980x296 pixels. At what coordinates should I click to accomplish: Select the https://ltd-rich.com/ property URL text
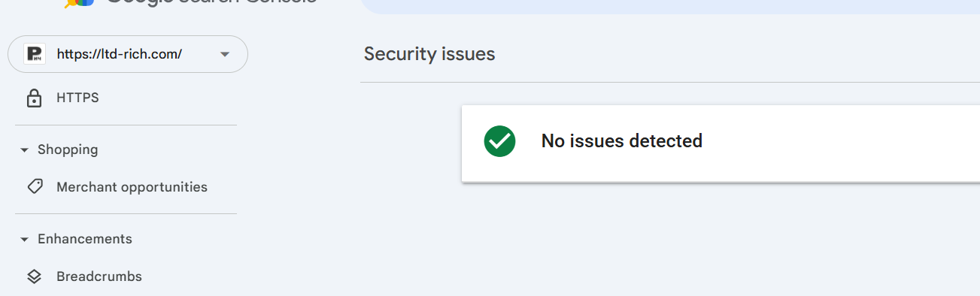(120, 54)
